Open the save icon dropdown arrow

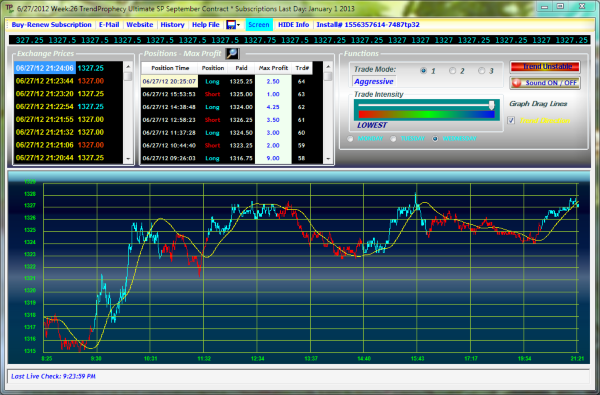pos(238,25)
